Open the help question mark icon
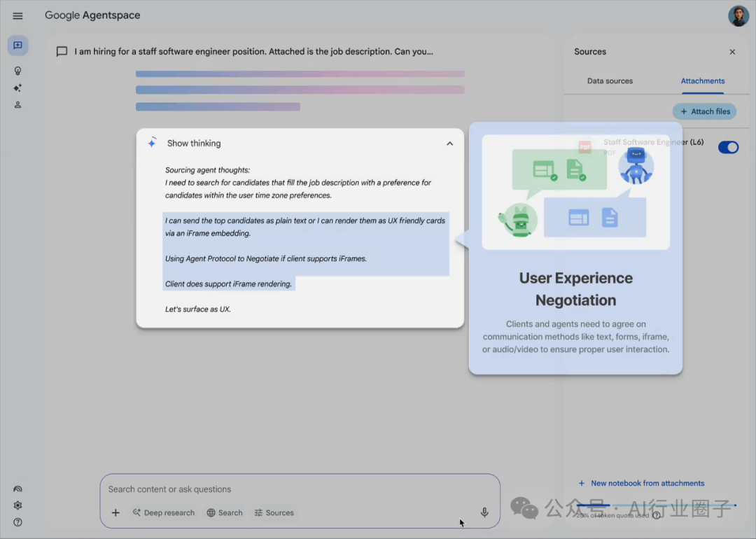Image resolution: width=756 pixels, height=539 pixels. pos(17,522)
